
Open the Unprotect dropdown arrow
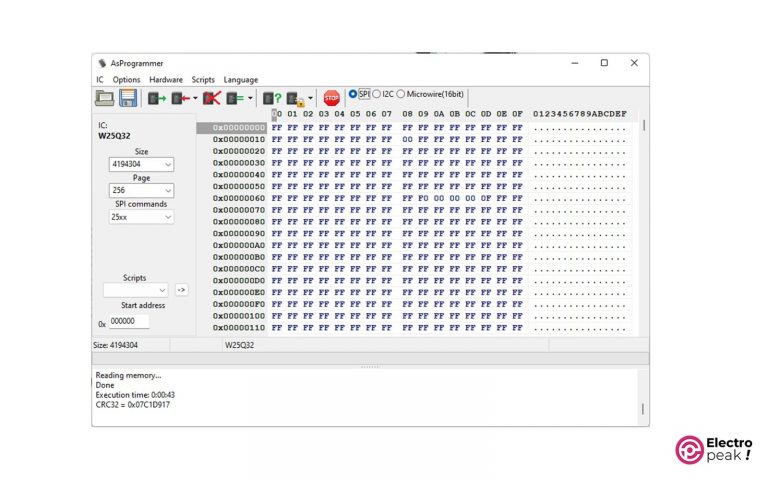pyautogui.click(x=310, y=98)
